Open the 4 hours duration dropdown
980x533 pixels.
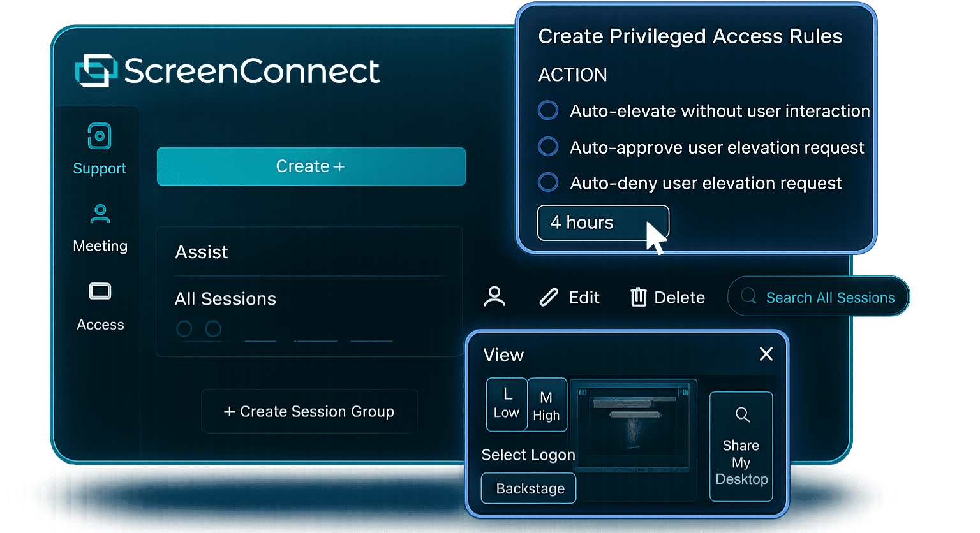click(603, 223)
